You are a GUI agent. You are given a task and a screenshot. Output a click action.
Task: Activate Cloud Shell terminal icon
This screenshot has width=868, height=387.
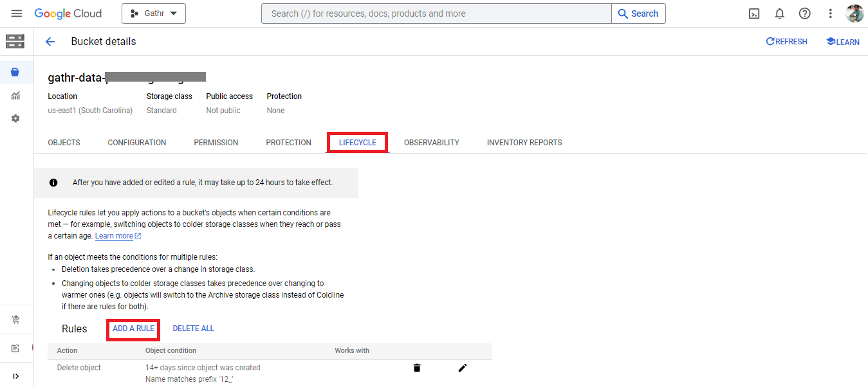point(754,14)
